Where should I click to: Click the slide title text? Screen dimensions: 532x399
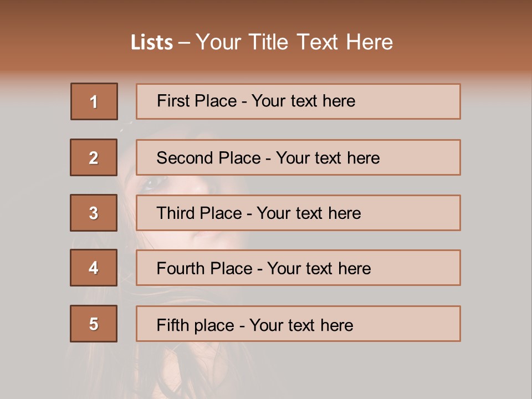(262, 42)
